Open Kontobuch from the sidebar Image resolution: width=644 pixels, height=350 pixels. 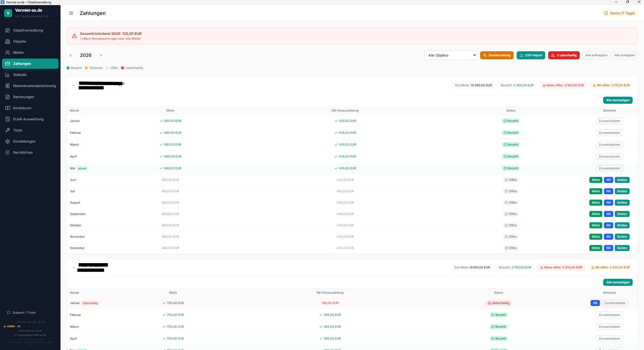(30, 108)
